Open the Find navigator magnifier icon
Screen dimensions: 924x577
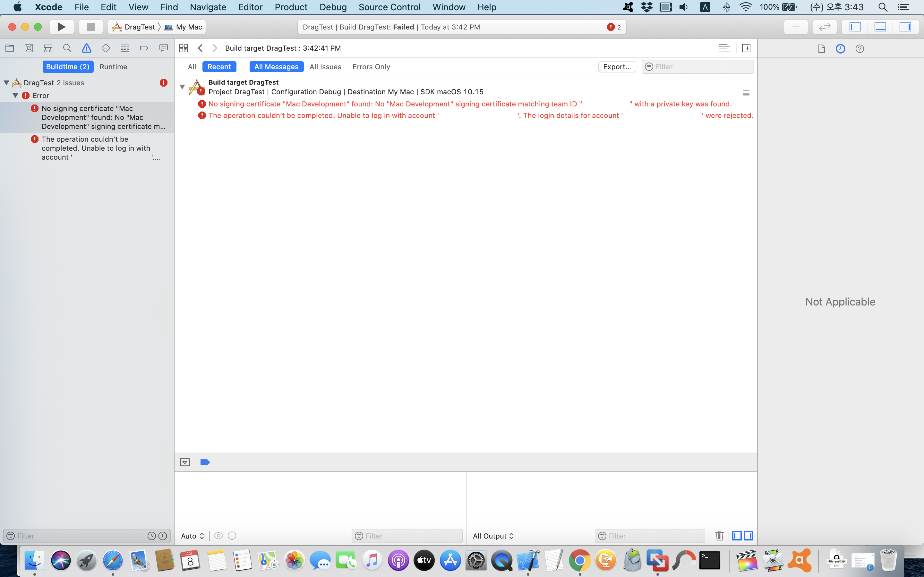click(67, 48)
